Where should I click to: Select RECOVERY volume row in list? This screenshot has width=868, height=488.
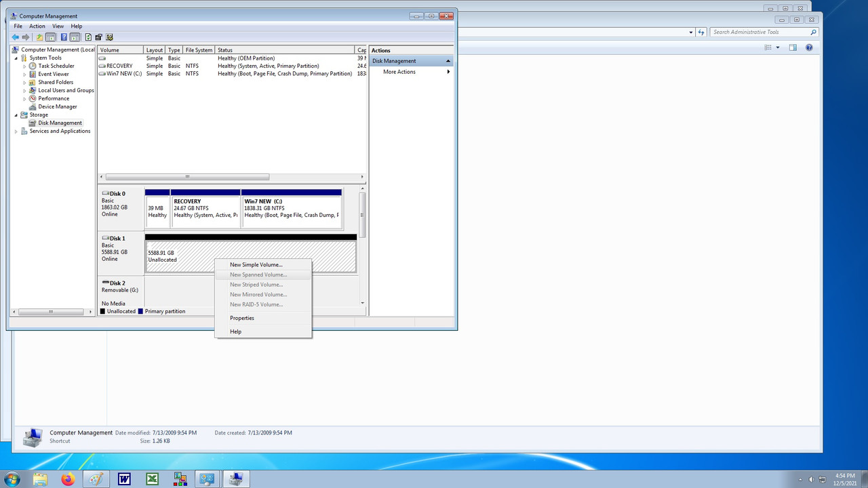pos(232,66)
